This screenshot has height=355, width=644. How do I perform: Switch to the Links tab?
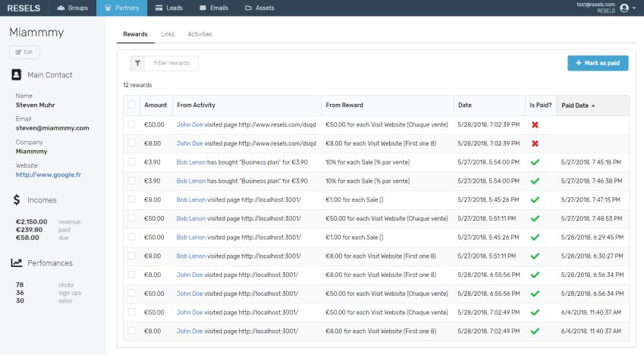(168, 34)
